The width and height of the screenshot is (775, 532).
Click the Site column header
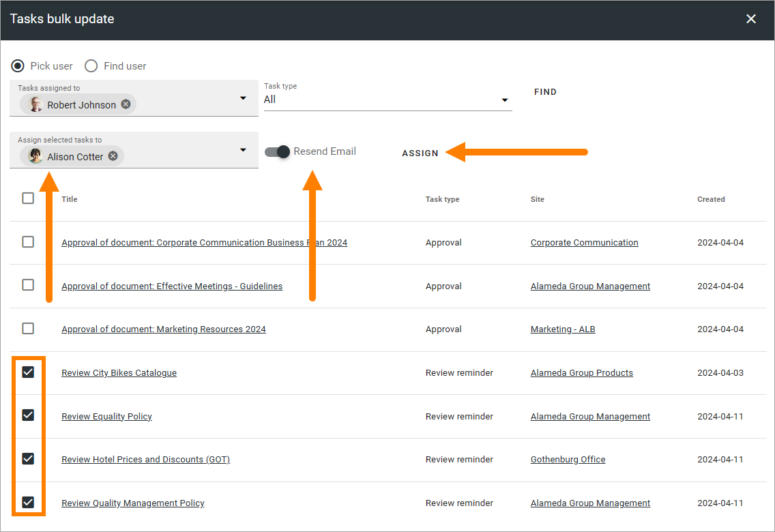(x=538, y=199)
